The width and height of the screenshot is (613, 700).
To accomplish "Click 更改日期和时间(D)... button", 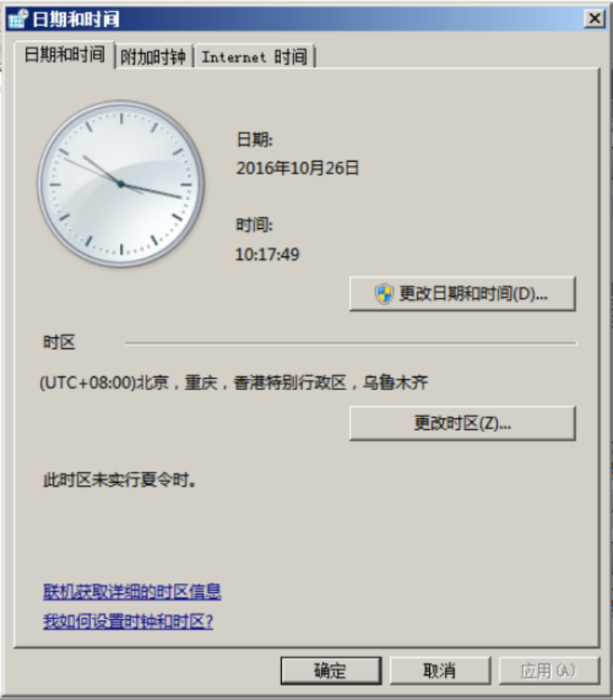I will tap(462, 294).
